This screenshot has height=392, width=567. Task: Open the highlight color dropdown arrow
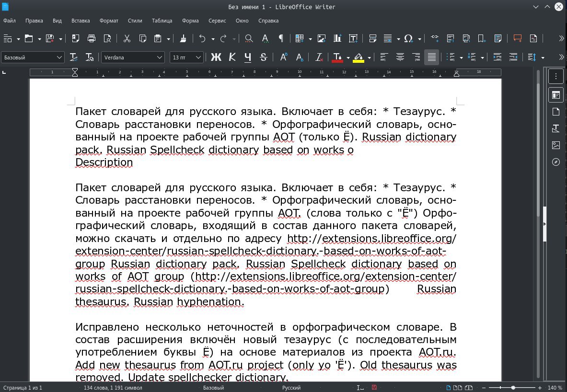[369, 58]
